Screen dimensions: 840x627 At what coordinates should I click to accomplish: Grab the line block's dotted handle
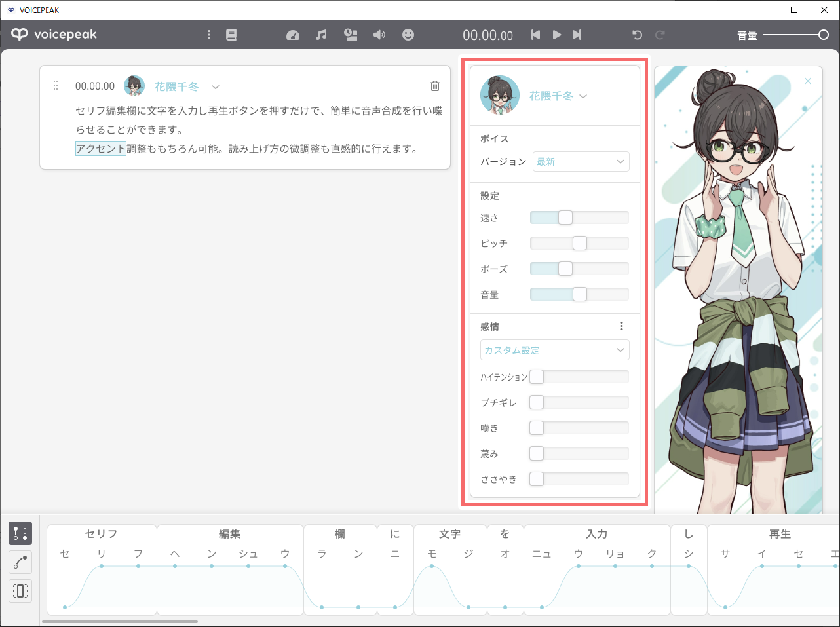[56, 86]
